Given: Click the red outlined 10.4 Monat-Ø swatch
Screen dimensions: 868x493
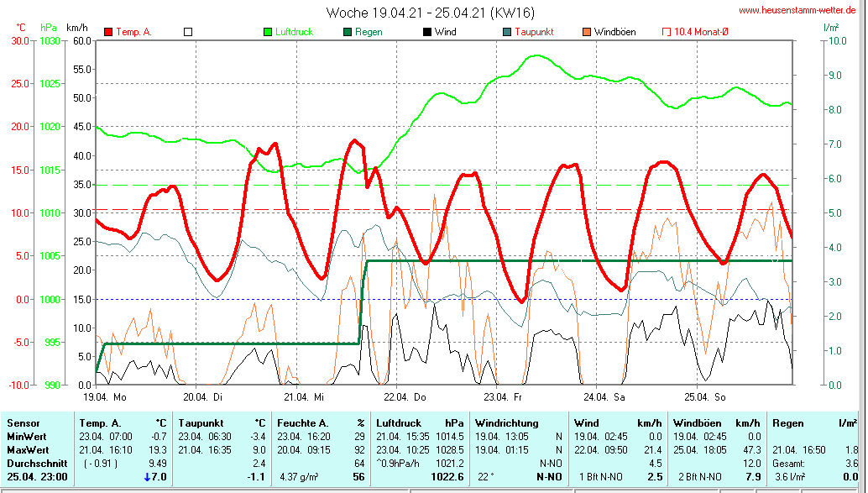Looking at the screenshot, I should click(x=667, y=32).
